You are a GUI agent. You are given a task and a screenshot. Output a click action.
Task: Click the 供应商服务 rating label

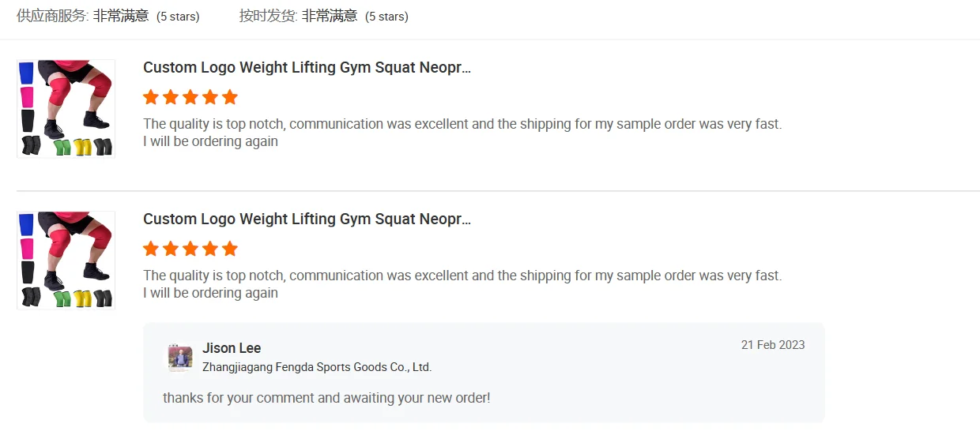coord(52,16)
